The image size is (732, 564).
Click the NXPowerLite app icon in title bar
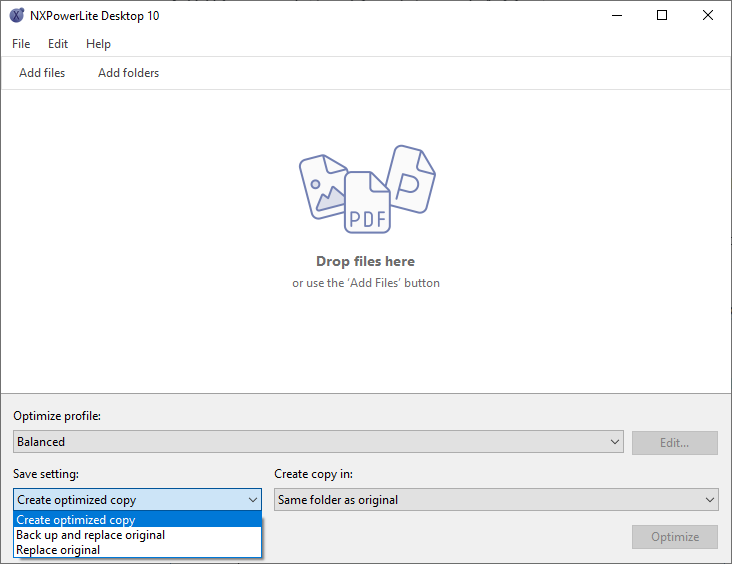tap(16, 15)
